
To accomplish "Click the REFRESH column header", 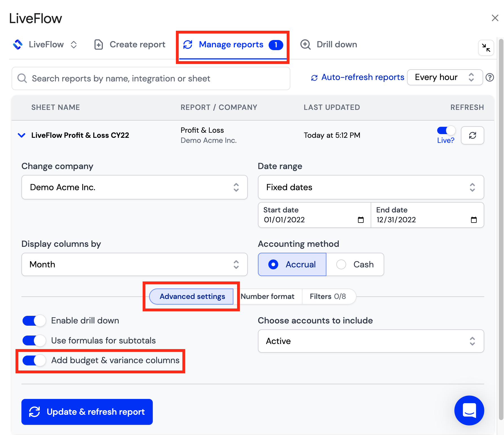I will click(x=467, y=107).
